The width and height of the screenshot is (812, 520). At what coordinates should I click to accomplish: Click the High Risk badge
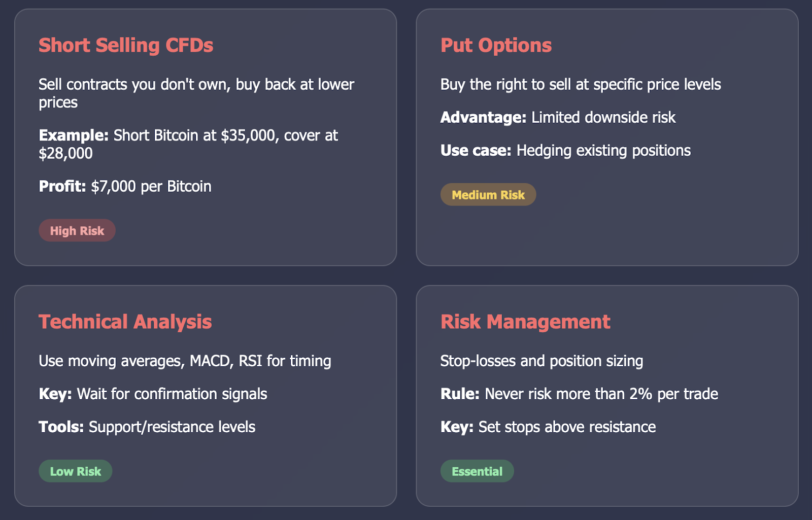click(x=77, y=231)
